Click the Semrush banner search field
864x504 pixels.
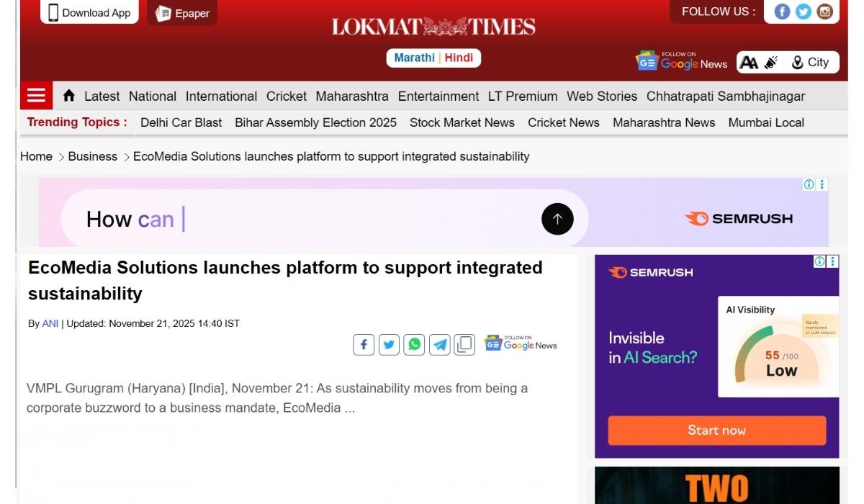(310, 219)
